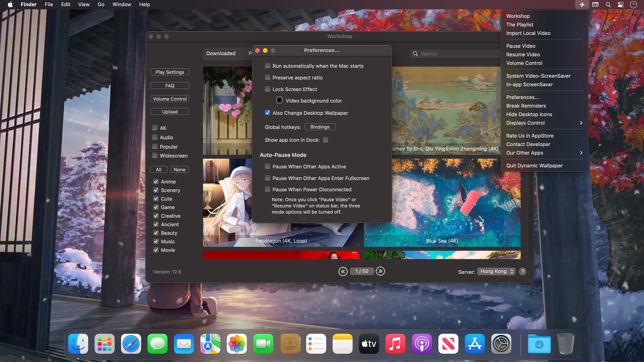Open Play Settings button

(x=170, y=72)
